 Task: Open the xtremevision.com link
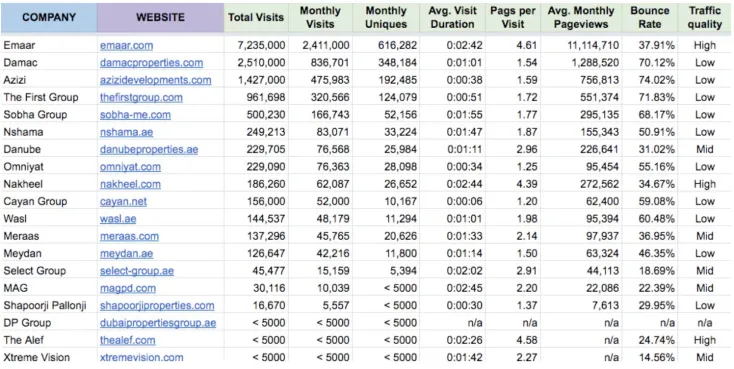coord(141,357)
